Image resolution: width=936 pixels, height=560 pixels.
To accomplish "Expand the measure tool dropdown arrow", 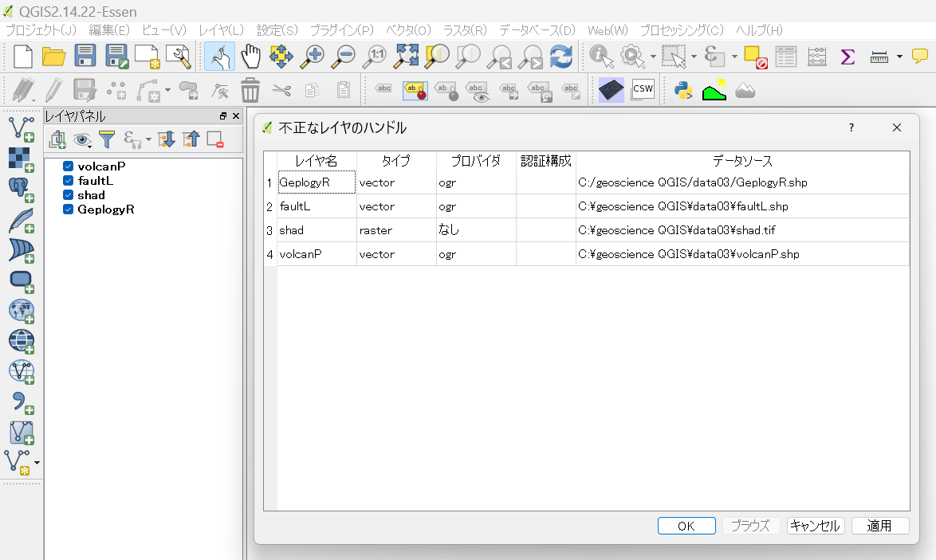I will point(899,57).
